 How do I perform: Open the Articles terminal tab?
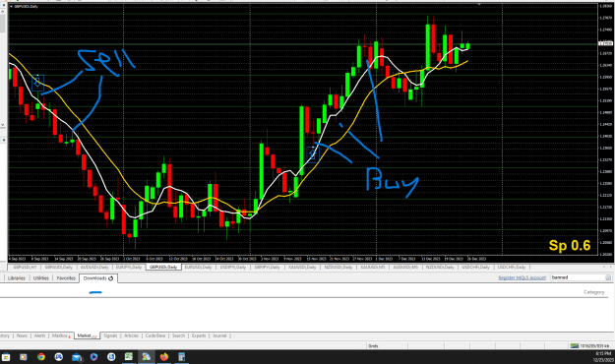131,335
